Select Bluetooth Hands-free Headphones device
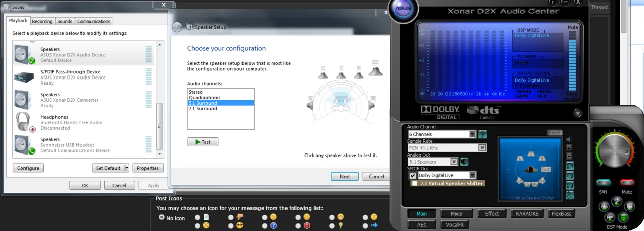Screen dimensions: 644x231 point(85,122)
